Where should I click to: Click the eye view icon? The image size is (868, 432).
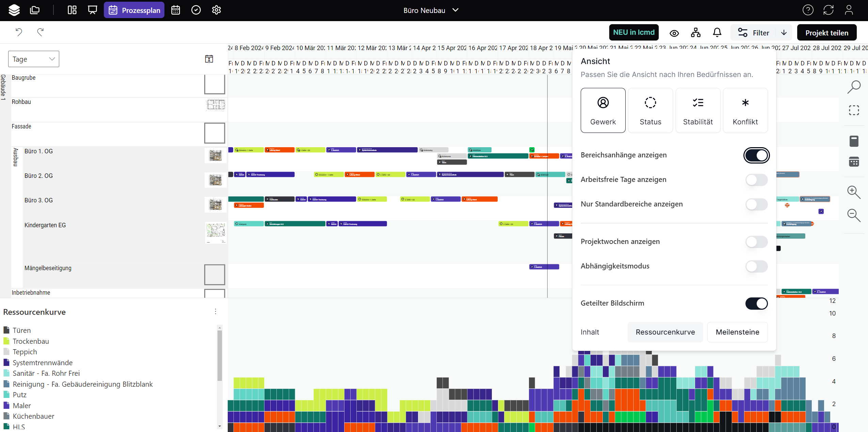pyautogui.click(x=674, y=33)
